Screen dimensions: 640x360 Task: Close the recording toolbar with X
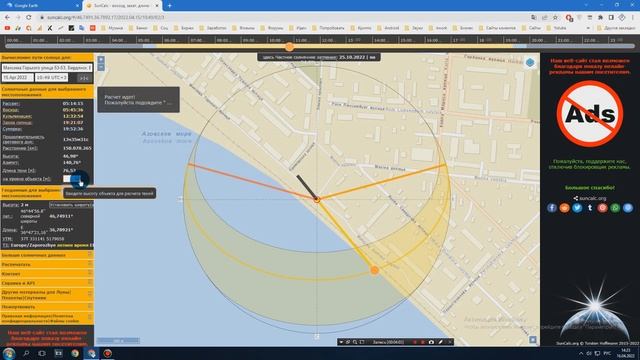coord(450,342)
